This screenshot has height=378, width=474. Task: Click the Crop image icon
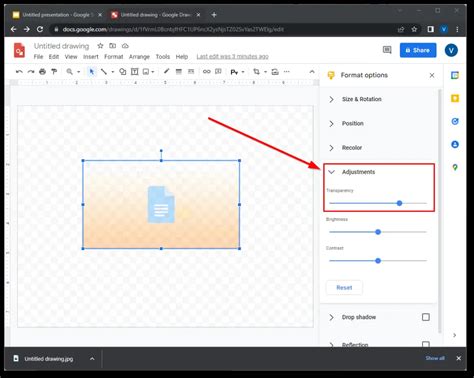(x=256, y=72)
